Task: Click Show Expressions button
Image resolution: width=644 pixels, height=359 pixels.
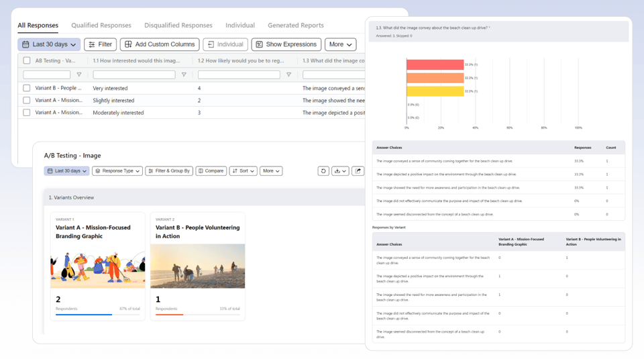Action: pyautogui.click(x=286, y=44)
